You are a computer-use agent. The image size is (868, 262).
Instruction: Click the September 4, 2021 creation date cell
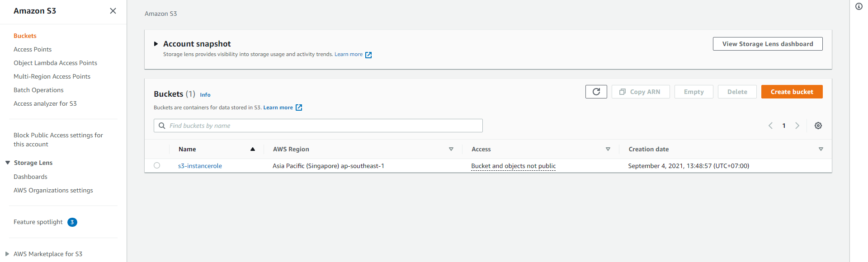(x=689, y=166)
